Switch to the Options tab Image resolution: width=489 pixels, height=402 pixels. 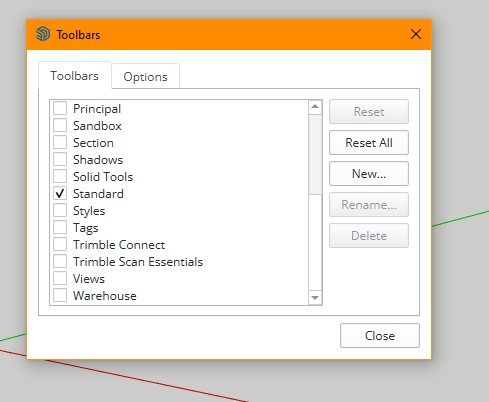[145, 77]
